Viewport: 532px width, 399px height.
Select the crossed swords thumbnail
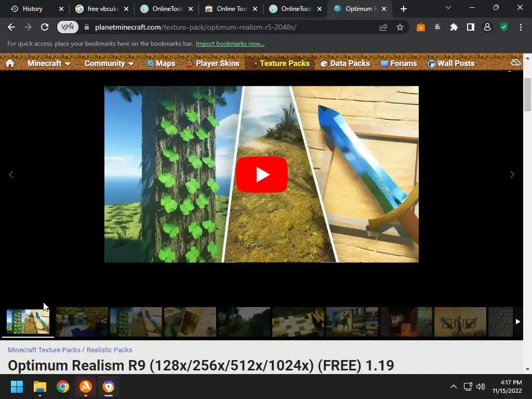click(x=460, y=322)
